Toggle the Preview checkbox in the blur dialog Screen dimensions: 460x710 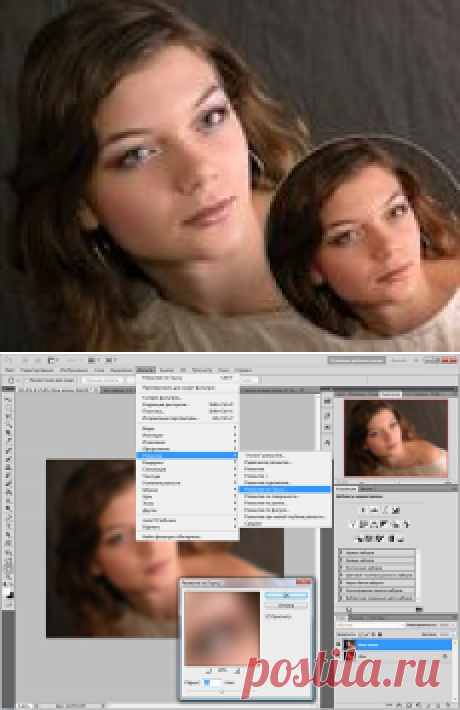[268, 616]
